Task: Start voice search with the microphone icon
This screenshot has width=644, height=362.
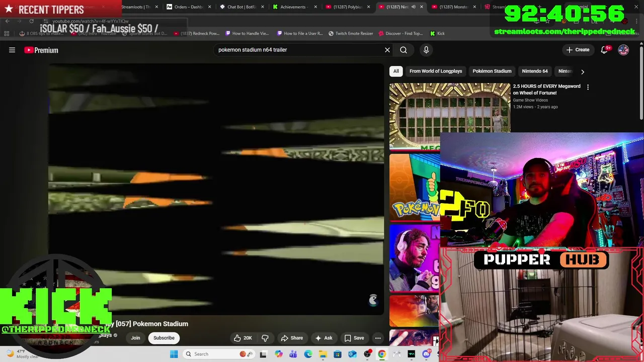Action: [x=426, y=50]
